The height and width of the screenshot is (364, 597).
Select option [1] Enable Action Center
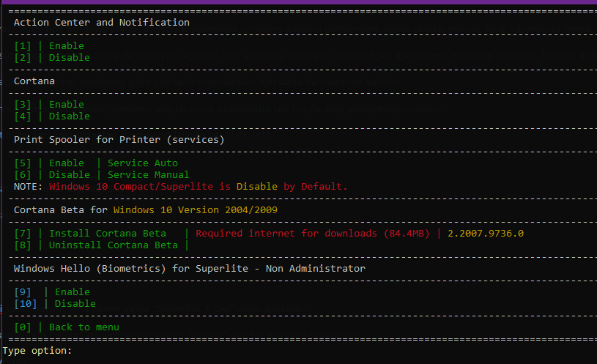pos(49,45)
